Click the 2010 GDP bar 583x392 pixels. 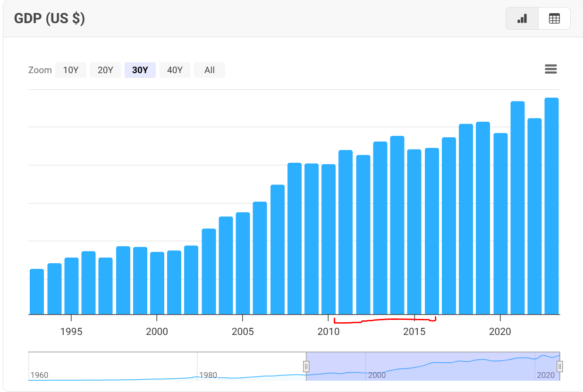coord(329,239)
